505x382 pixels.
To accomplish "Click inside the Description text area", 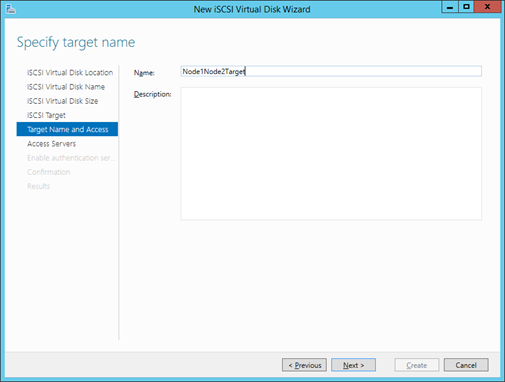I will pos(331,154).
